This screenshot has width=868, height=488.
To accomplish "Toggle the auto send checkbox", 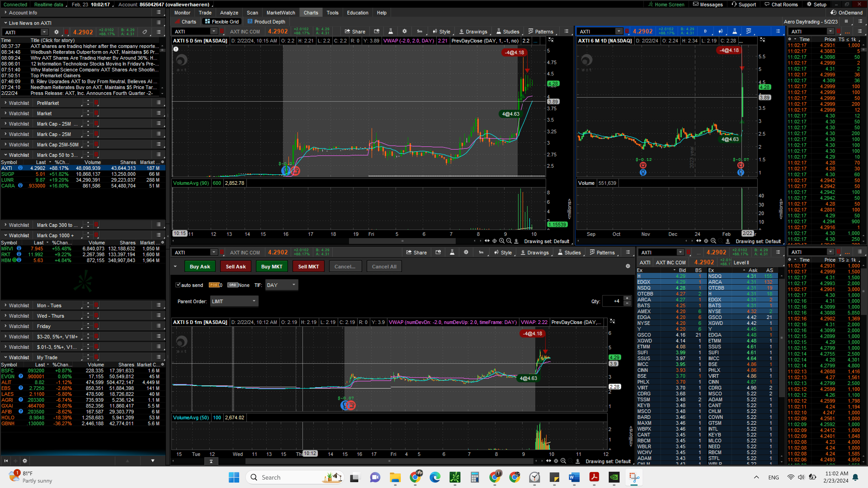I will tap(178, 285).
